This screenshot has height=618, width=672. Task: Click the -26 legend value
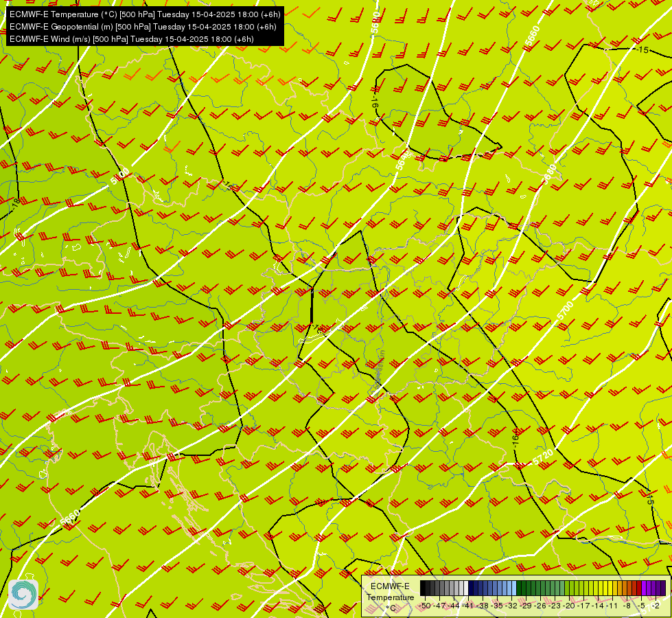click(540, 606)
